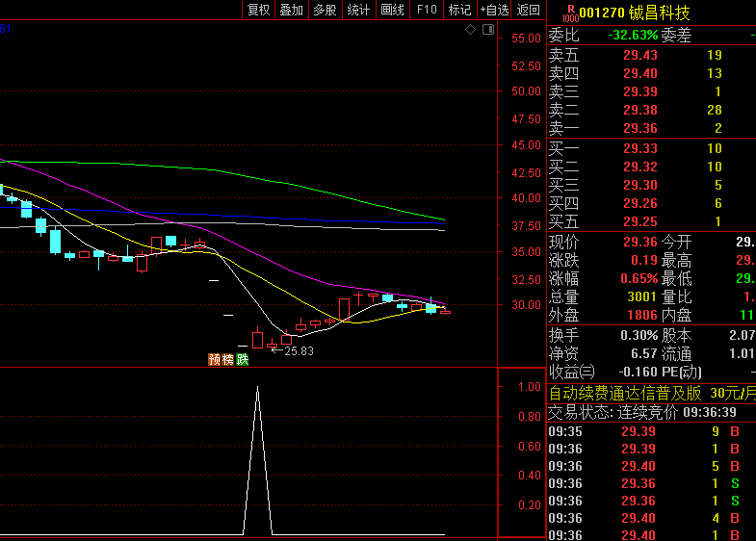The width and height of the screenshot is (756, 541).
Task: Open the 叠加 overlay option
Action: pos(291,10)
